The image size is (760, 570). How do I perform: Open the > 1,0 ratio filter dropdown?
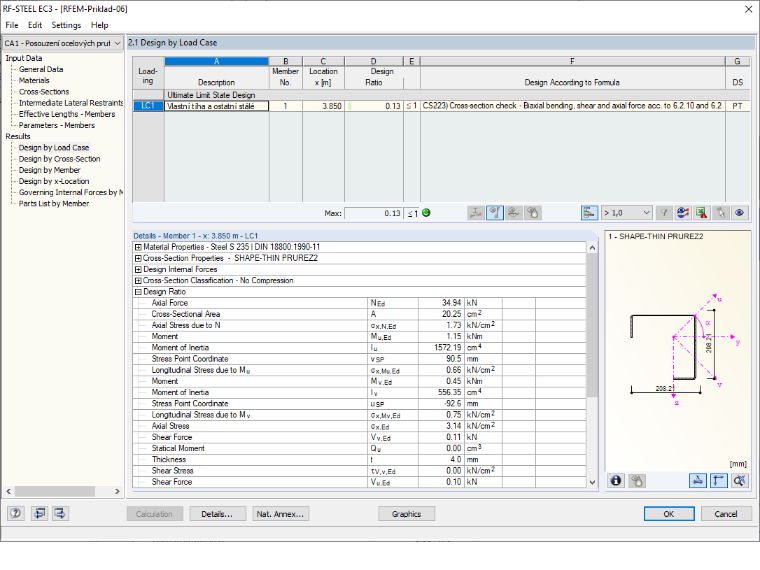coord(626,213)
